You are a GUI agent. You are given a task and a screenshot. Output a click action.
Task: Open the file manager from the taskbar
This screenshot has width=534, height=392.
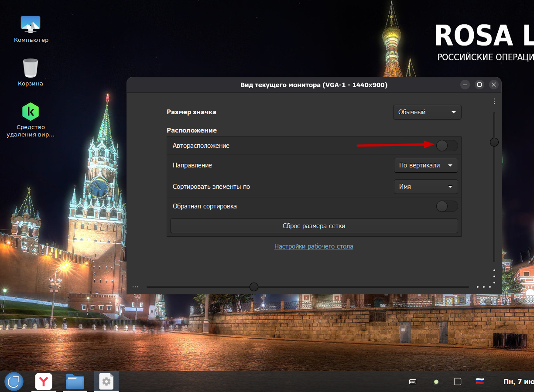[x=75, y=382]
